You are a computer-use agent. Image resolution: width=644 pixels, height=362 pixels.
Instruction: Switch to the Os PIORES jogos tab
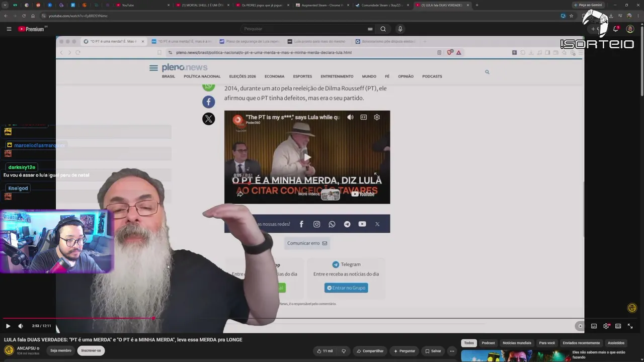click(x=263, y=5)
